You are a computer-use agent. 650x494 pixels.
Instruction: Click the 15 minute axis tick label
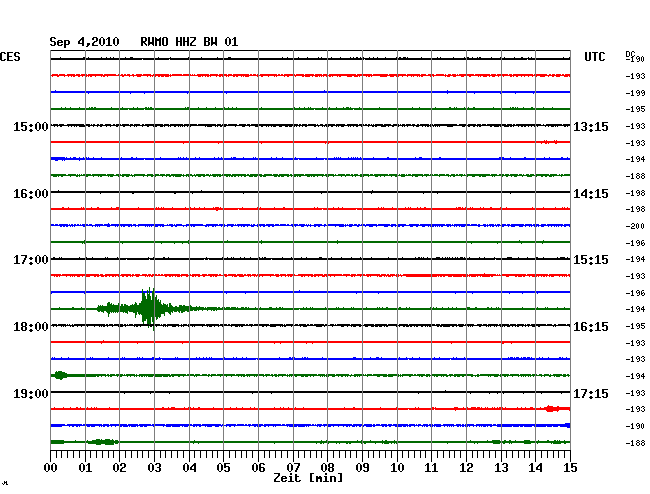point(570,468)
